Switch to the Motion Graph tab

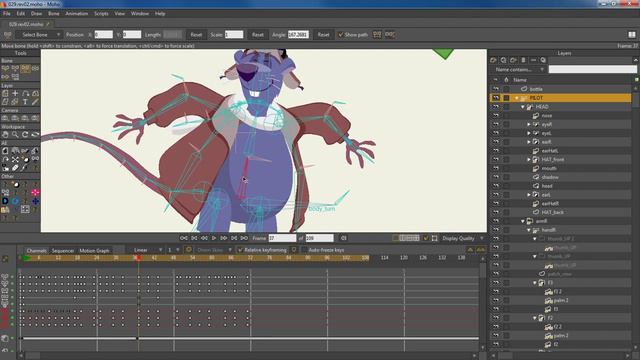[x=94, y=250]
